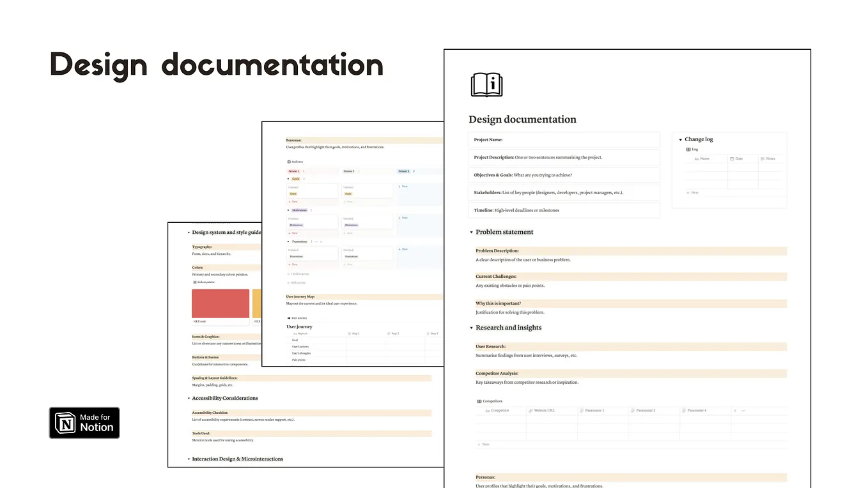Collapse the Change log toggle heading

tap(681, 139)
